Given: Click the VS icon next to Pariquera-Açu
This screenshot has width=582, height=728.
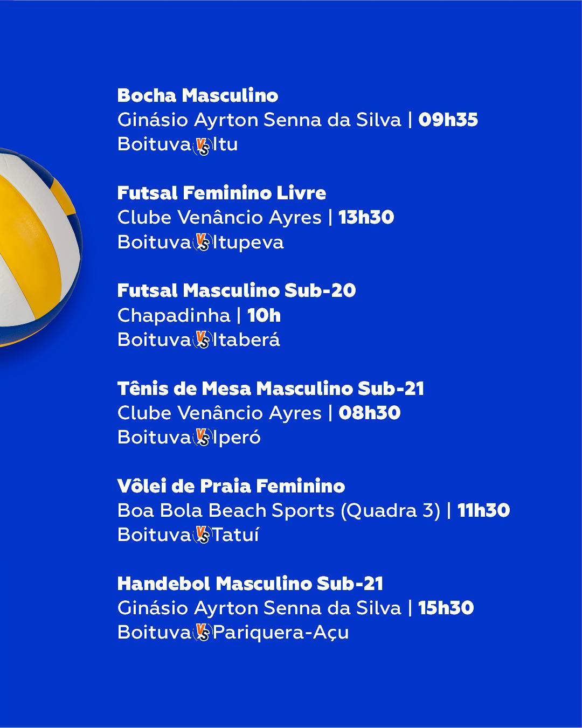Looking at the screenshot, I should [202, 634].
